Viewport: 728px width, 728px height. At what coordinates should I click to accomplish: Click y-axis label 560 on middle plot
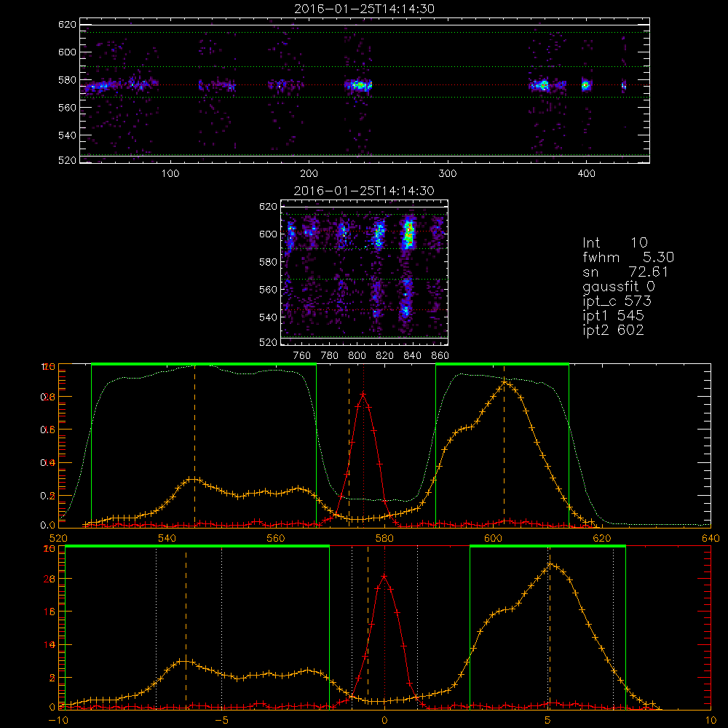coord(269,289)
